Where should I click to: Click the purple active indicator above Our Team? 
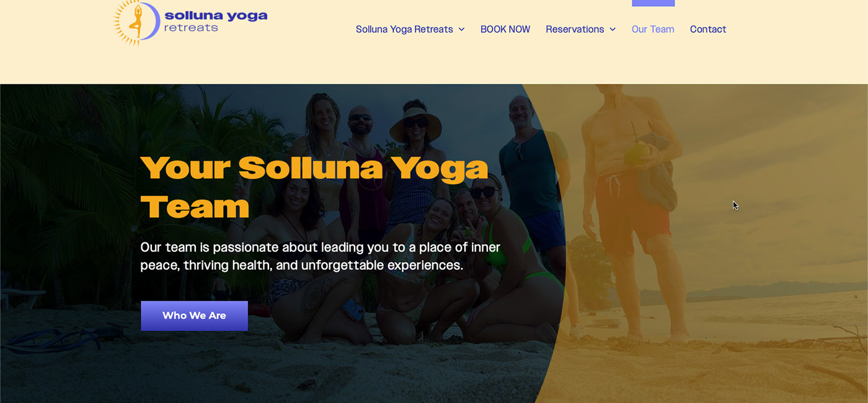coord(653,3)
